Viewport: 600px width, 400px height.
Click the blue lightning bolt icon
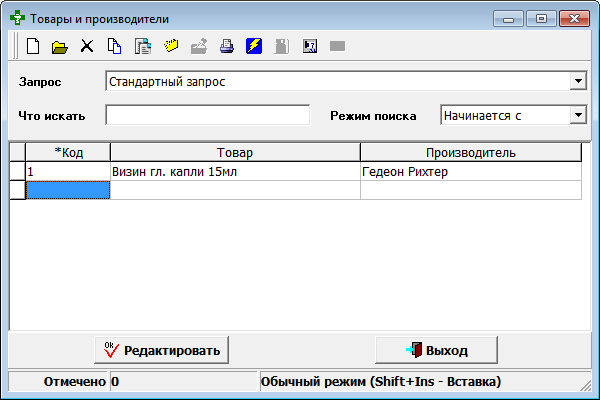coord(254,46)
